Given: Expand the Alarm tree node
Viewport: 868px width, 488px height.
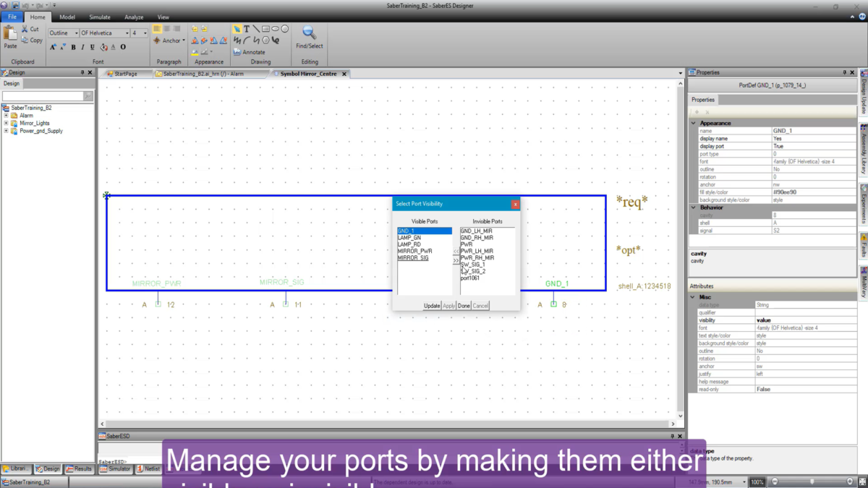Looking at the screenshot, I should click(7, 116).
